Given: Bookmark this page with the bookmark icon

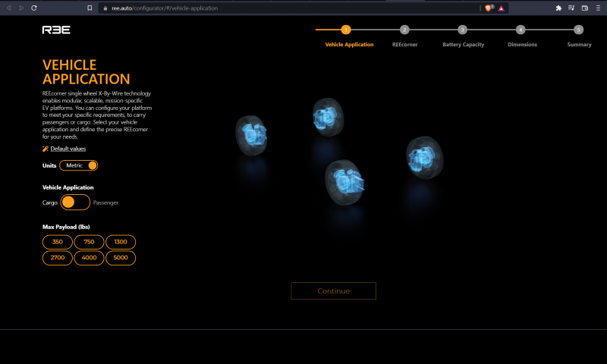Looking at the screenshot, I should [90, 8].
